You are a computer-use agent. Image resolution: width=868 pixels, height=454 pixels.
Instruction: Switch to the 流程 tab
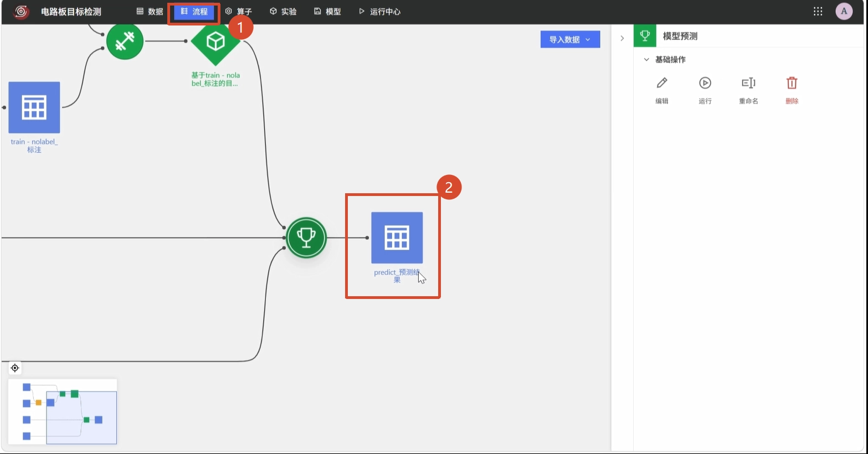[x=194, y=12]
